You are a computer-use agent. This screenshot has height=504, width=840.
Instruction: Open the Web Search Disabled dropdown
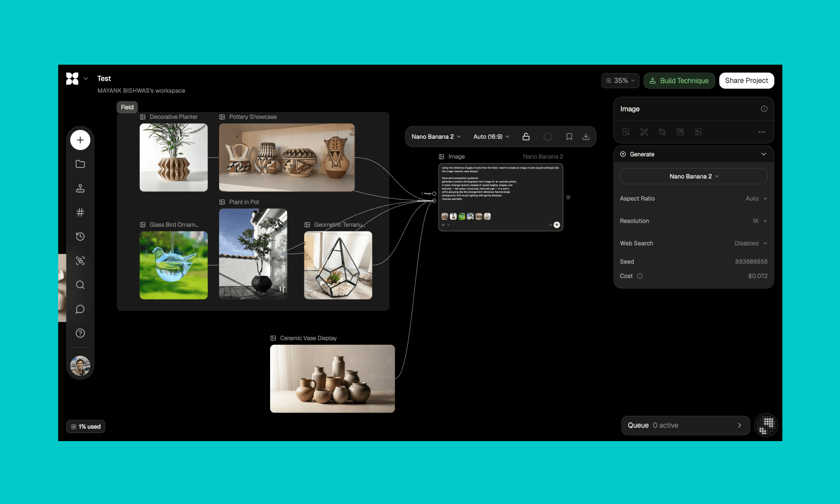751,243
